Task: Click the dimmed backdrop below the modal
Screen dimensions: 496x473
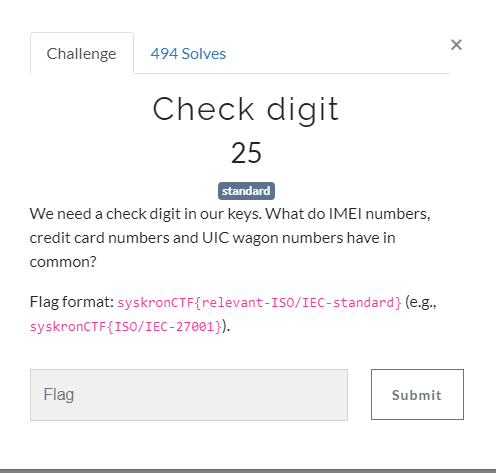Action: coord(248,471)
